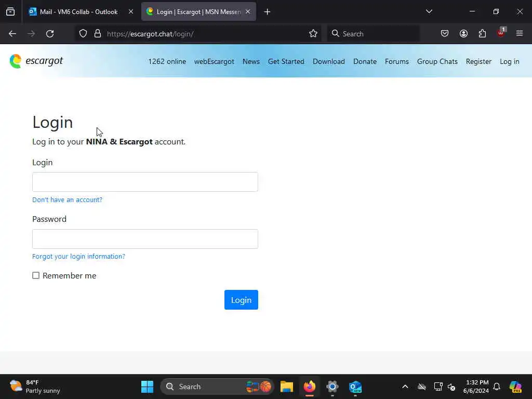View site security padlock info
This screenshot has height=399, width=532.
pyautogui.click(x=98, y=34)
